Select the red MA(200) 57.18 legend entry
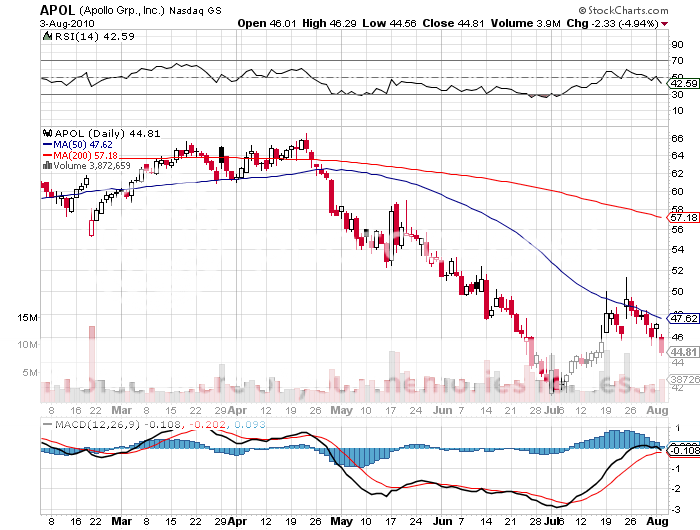The height and width of the screenshot is (530, 700). coord(85,155)
